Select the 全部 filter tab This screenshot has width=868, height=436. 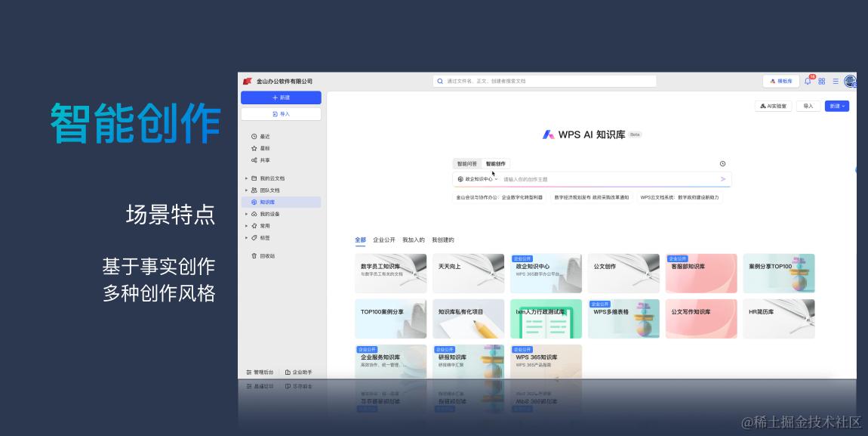tap(360, 240)
